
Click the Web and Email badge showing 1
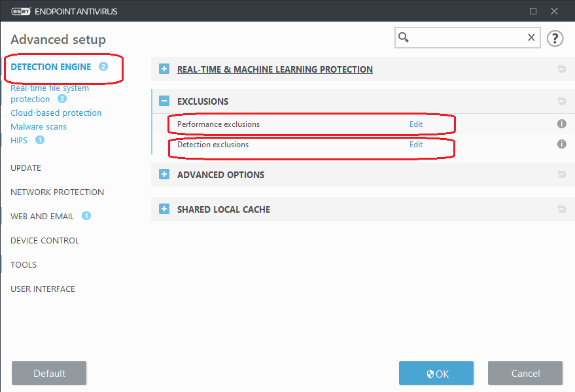coord(86,215)
